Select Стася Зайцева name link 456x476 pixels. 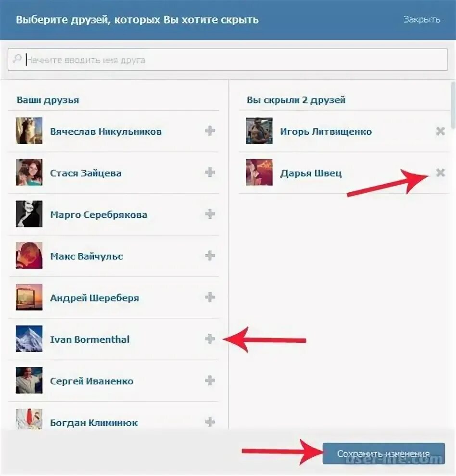(x=86, y=173)
